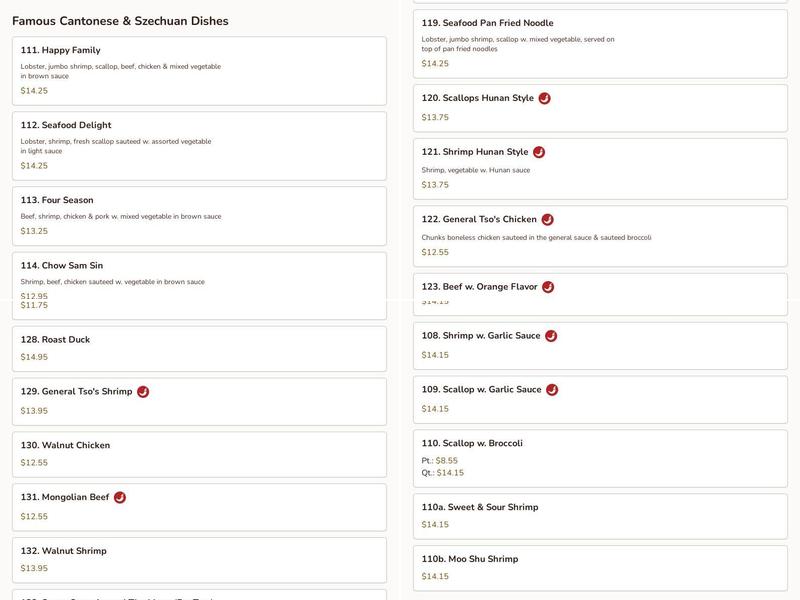Click spicy icon next to Scallops Hunan Style
The height and width of the screenshot is (600, 800).
point(544,98)
